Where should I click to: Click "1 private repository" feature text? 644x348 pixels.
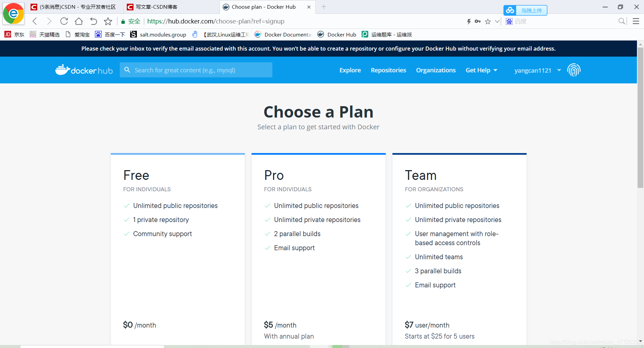coord(161,220)
